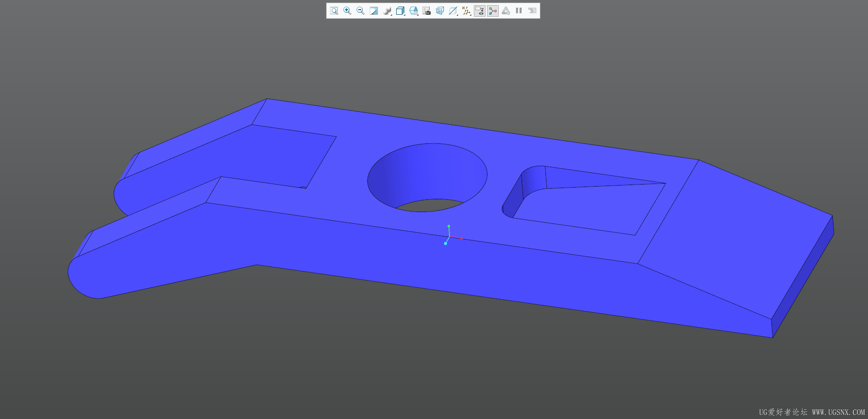Viewport: 868px width, 419px height.
Task: Open the View Manager icon with camera
Action: [x=427, y=11]
